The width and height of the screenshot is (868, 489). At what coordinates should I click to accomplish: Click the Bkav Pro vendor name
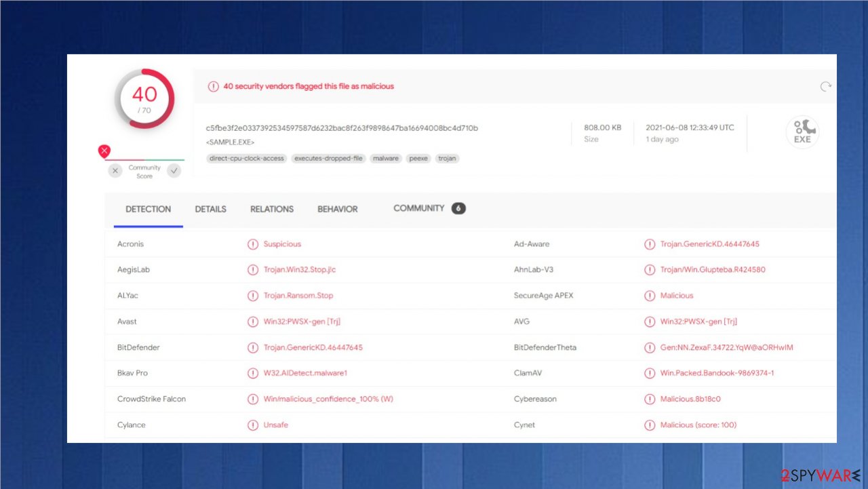[132, 373]
